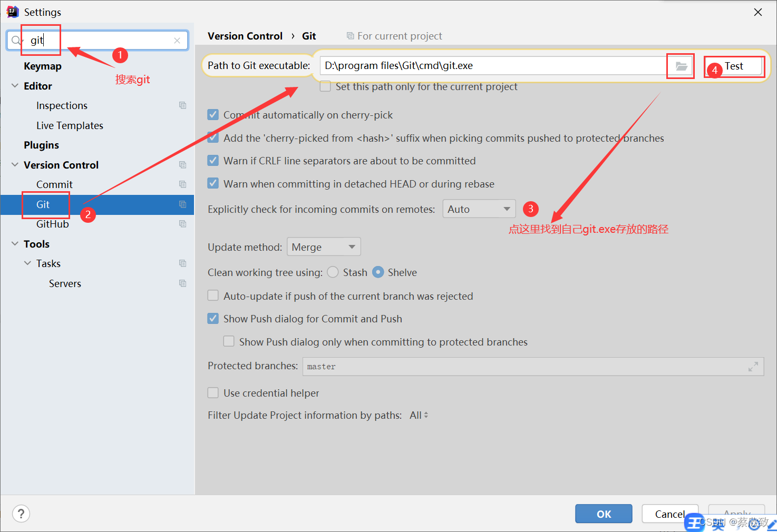Click Version Control breadcrumb link
The image size is (777, 532).
pyautogui.click(x=245, y=36)
